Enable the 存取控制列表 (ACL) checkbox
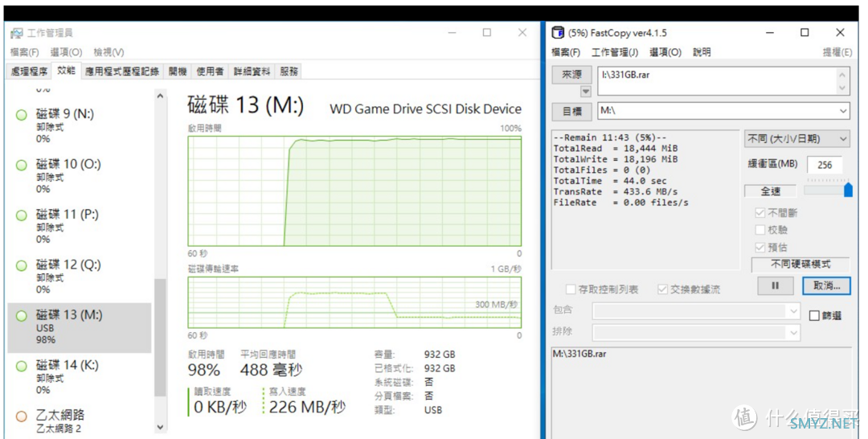The width and height of the screenshot is (868, 439). pos(571,289)
